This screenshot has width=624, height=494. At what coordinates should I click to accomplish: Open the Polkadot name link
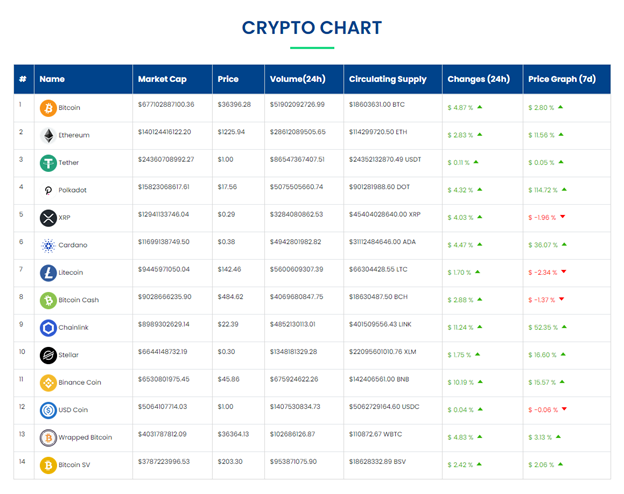click(72, 190)
